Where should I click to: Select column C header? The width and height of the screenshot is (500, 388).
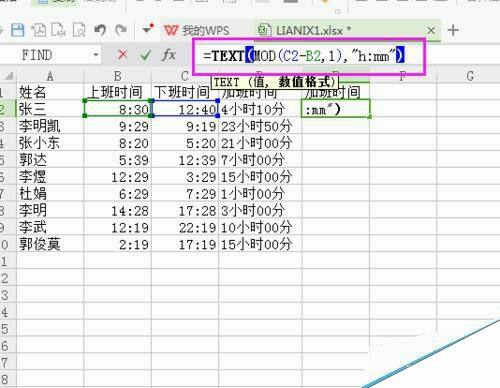185,76
